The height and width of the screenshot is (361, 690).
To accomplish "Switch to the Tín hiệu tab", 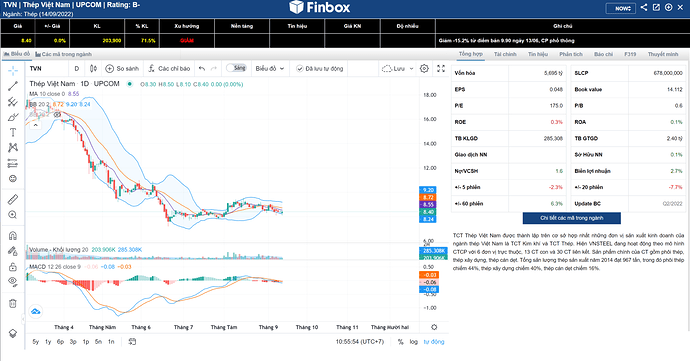I will [x=538, y=54].
